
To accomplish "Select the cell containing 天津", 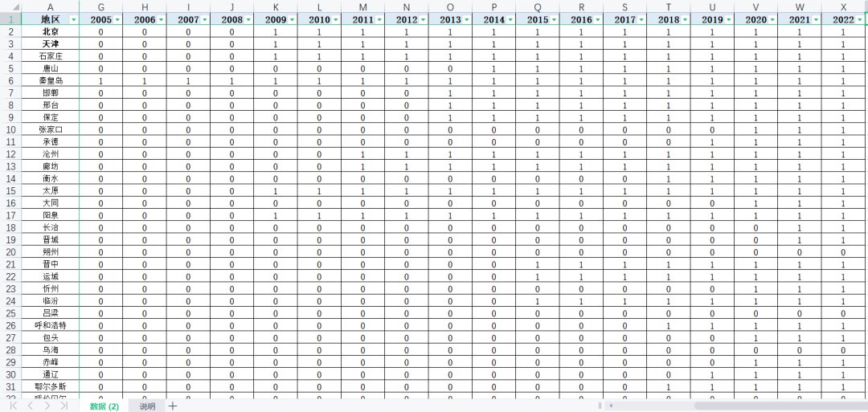I will point(51,44).
